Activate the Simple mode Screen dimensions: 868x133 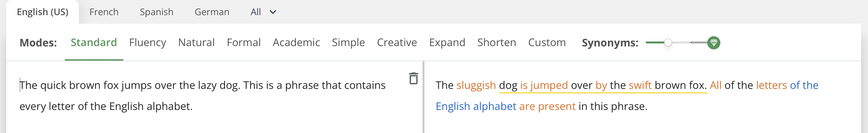pos(348,43)
